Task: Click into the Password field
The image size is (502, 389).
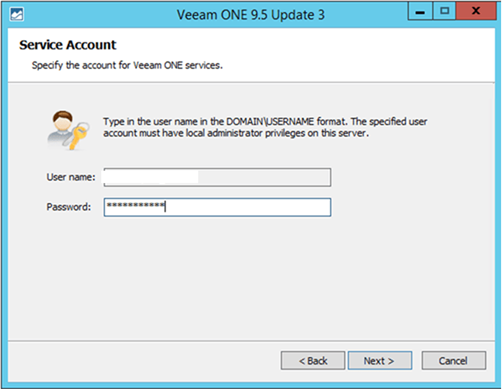Action: click(217, 207)
